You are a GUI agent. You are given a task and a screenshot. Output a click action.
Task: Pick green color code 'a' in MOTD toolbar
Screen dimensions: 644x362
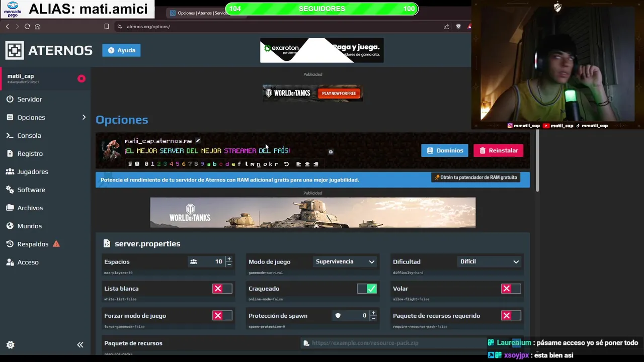coord(209,164)
